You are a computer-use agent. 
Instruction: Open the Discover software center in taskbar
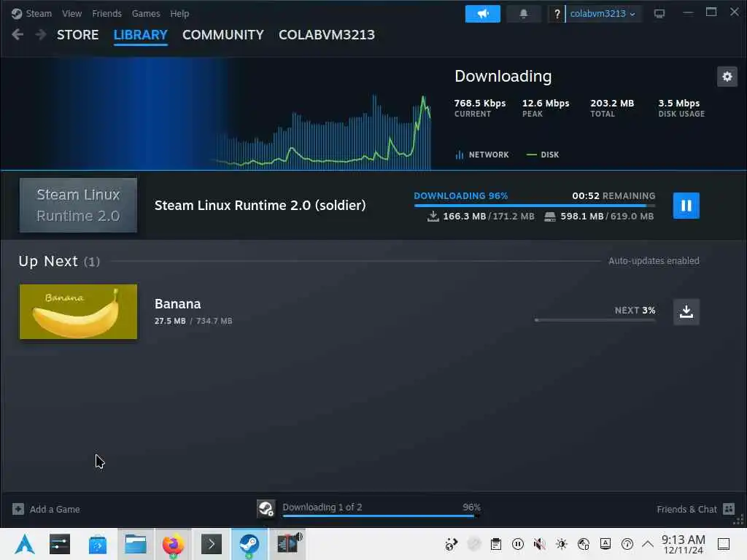[x=98, y=544]
